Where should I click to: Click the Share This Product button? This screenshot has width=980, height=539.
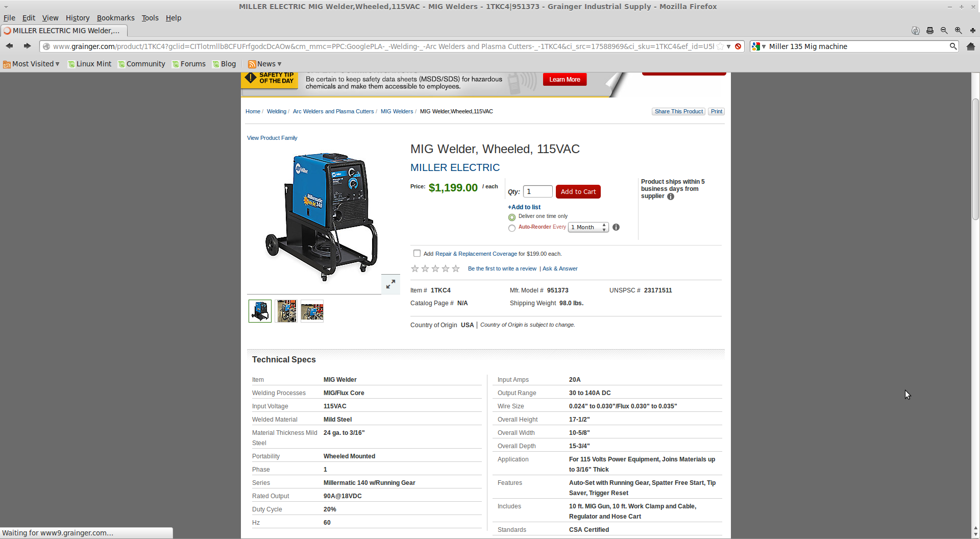coord(678,112)
